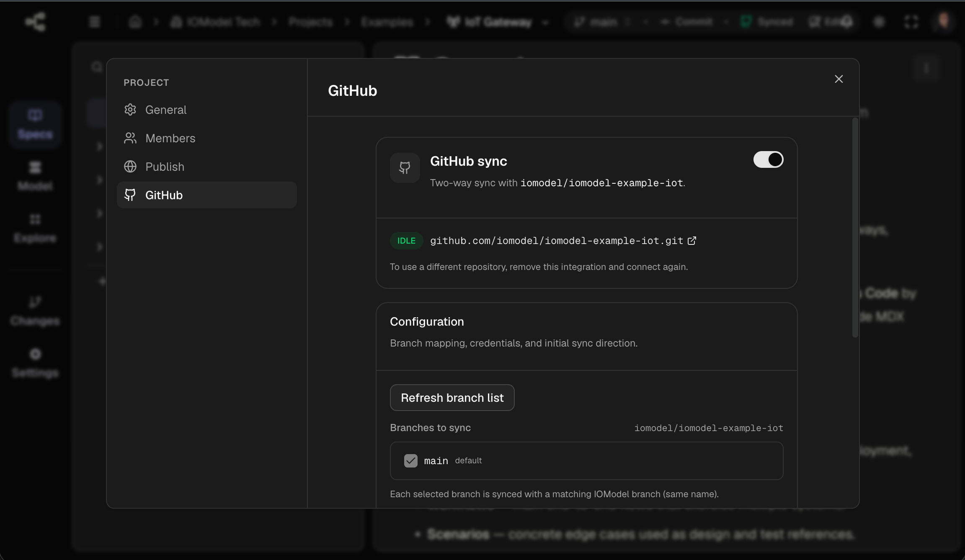Click the PROJECT sidebar heading
The height and width of the screenshot is (560, 965).
[146, 82]
